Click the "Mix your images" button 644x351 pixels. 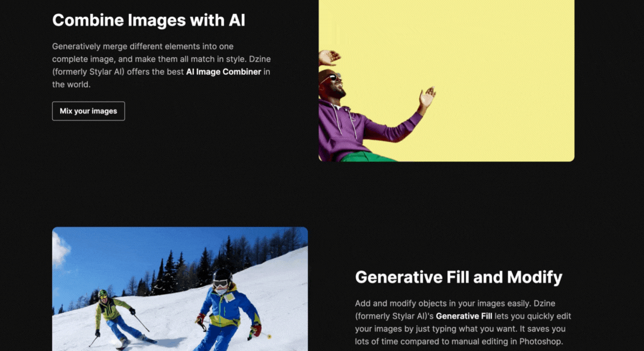[x=88, y=111]
